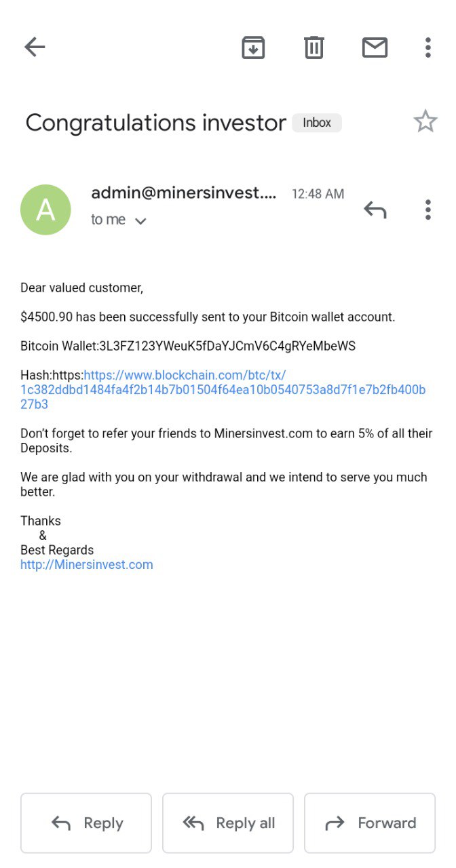Delete the email with trash icon
The width and height of the screenshot is (456, 868).
point(313,47)
